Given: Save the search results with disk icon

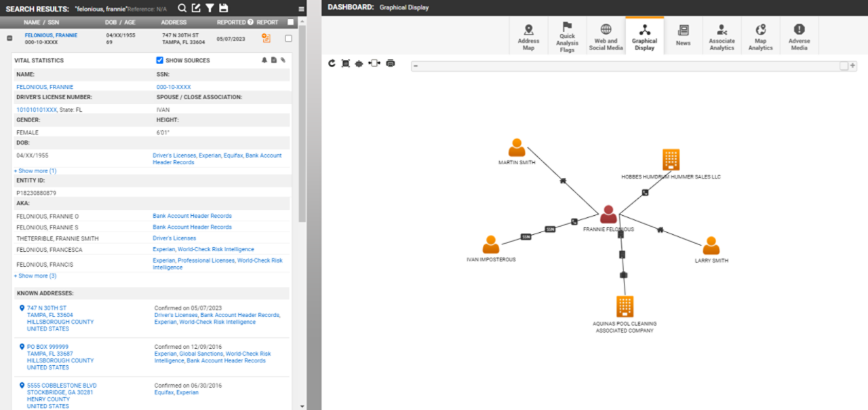Looking at the screenshot, I should [x=224, y=8].
